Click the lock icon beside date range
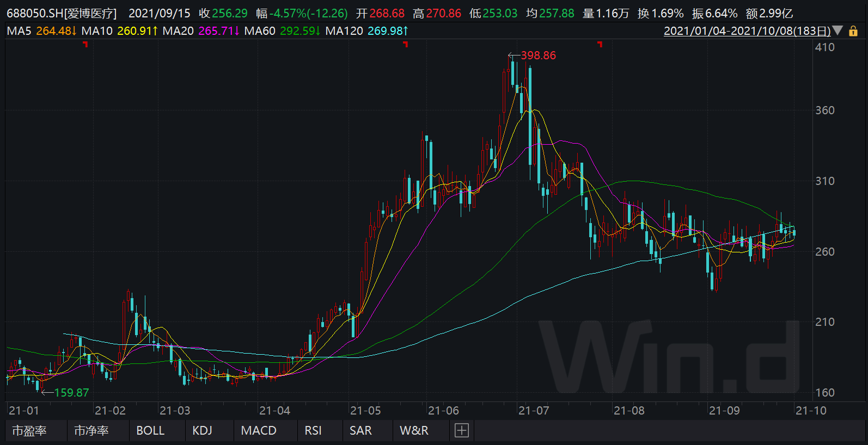Image resolution: width=868 pixels, height=445 pixels. 853,31
